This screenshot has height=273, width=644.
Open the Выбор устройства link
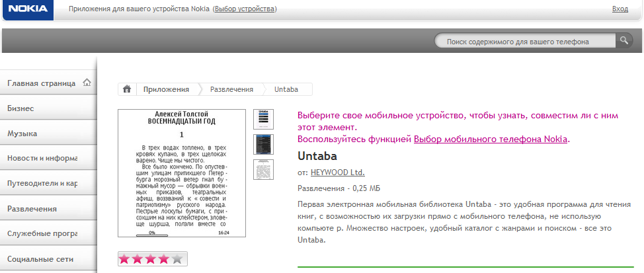pyautogui.click(x=245, y=9)
